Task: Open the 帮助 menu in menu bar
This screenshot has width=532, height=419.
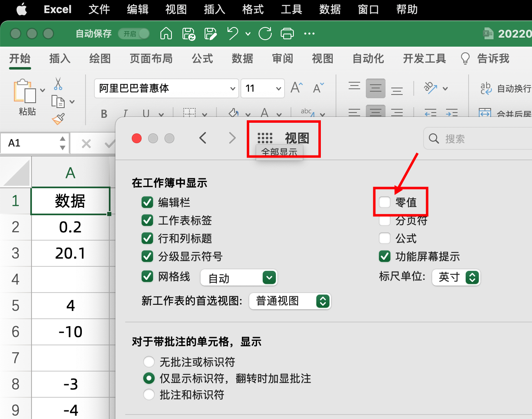Action: pos(407,9)
